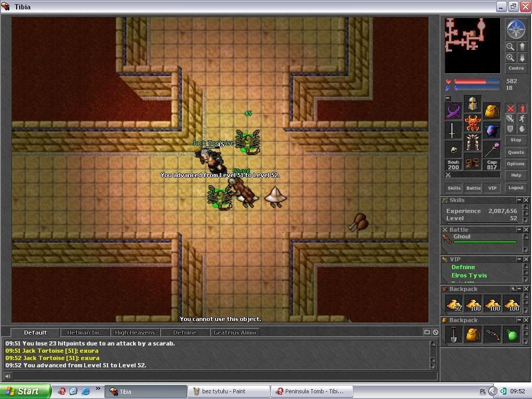
Task: Click the compass rose on the minimap
Action: (516, 29)
